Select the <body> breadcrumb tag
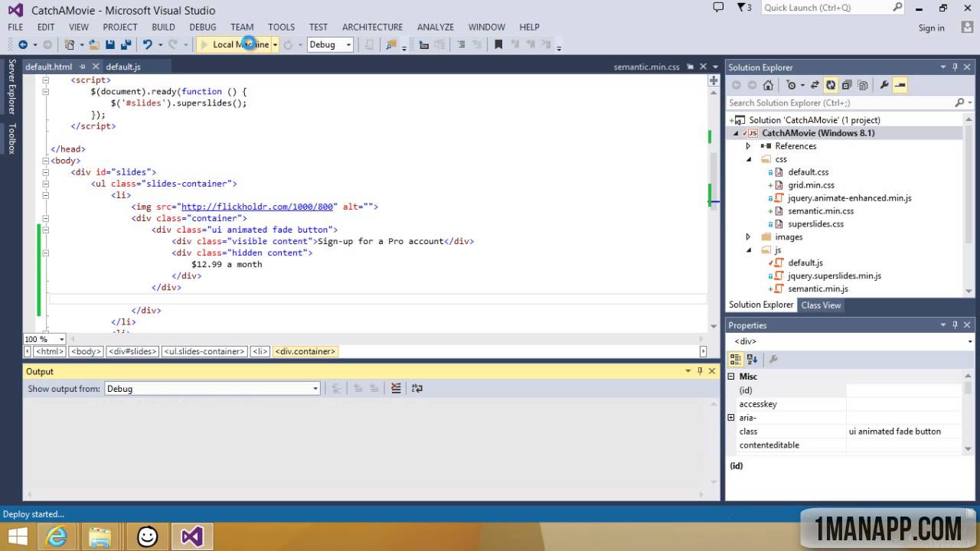Image resolution: width=980 pixels, height=551 pixels. click(86, 351)
